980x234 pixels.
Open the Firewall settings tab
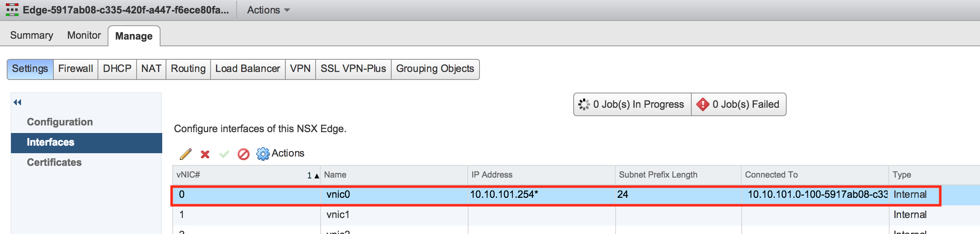tap(76, 69)
